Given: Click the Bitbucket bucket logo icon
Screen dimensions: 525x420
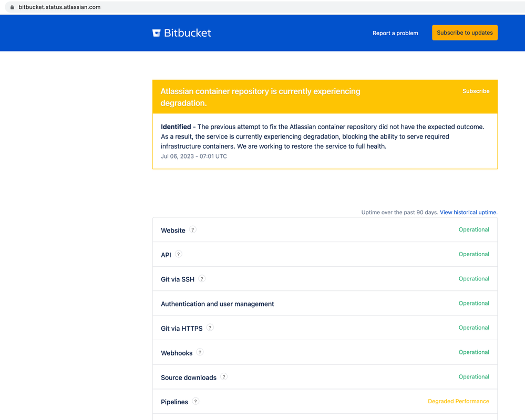Looking at the screenshot, I should pos(157,33).
